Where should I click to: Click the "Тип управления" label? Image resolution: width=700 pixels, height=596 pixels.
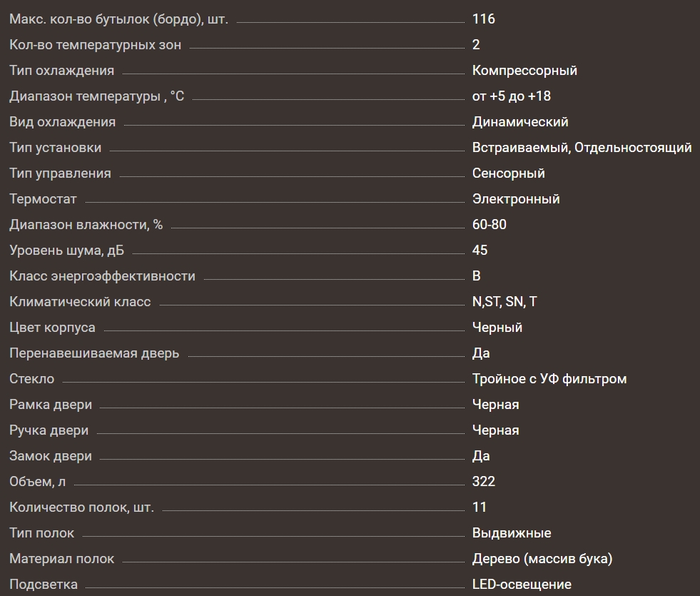[x=60, y=173]
